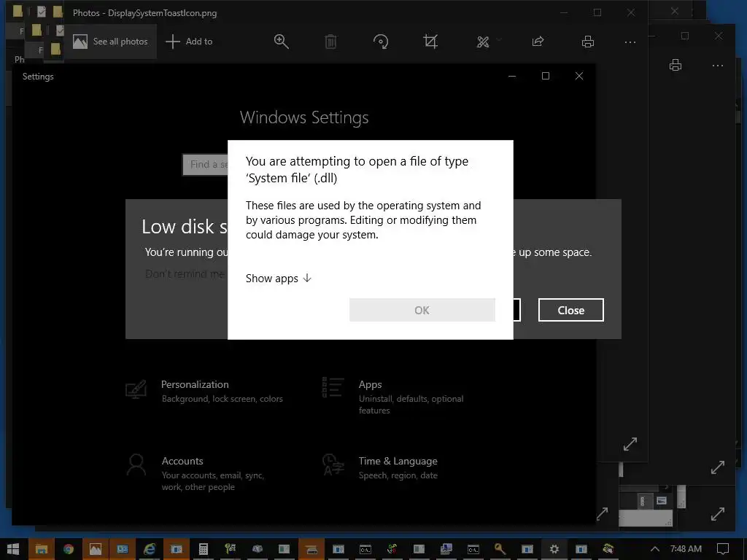The width and height of the screenshot is (747, 560).
Task: Expand Show apps in the dll dialog
Action: coord(278,278)
